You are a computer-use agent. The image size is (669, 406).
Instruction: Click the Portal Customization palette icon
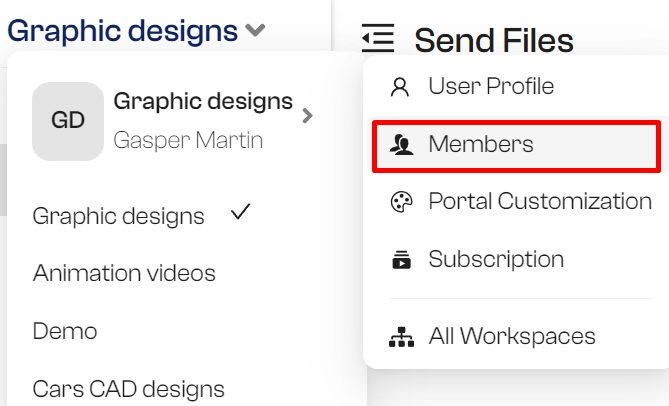click(401, 202)
